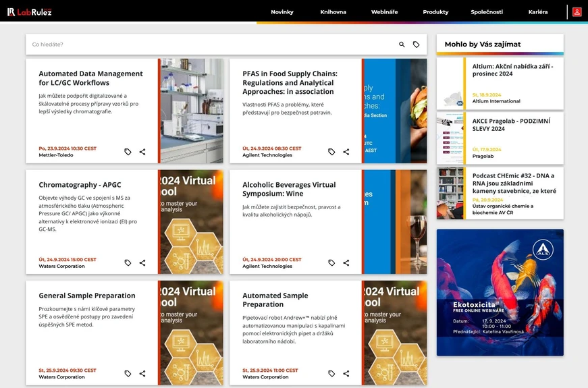The image size is (588, 388).
Task: Open 'Alcoholic Beverages Virtual Symposium: Wine' title
Action: click(x=289, y=189)
